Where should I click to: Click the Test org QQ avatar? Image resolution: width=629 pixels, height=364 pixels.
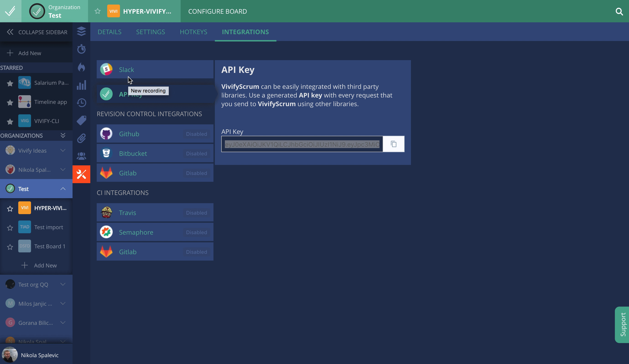[10, 284]
